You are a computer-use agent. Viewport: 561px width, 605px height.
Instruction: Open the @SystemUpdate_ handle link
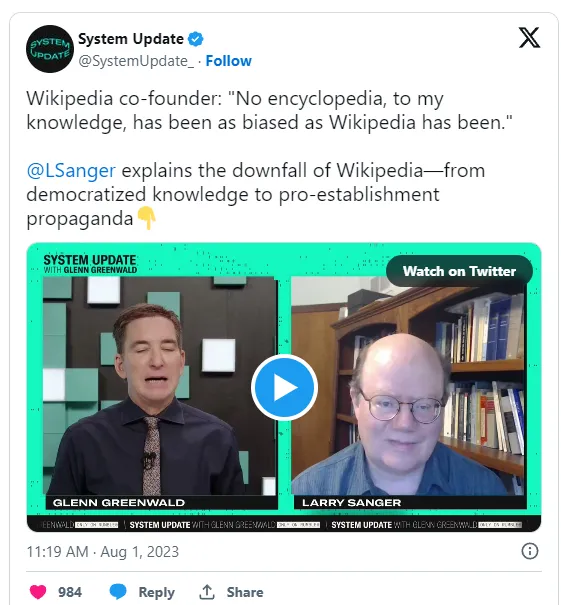(136, 61)
